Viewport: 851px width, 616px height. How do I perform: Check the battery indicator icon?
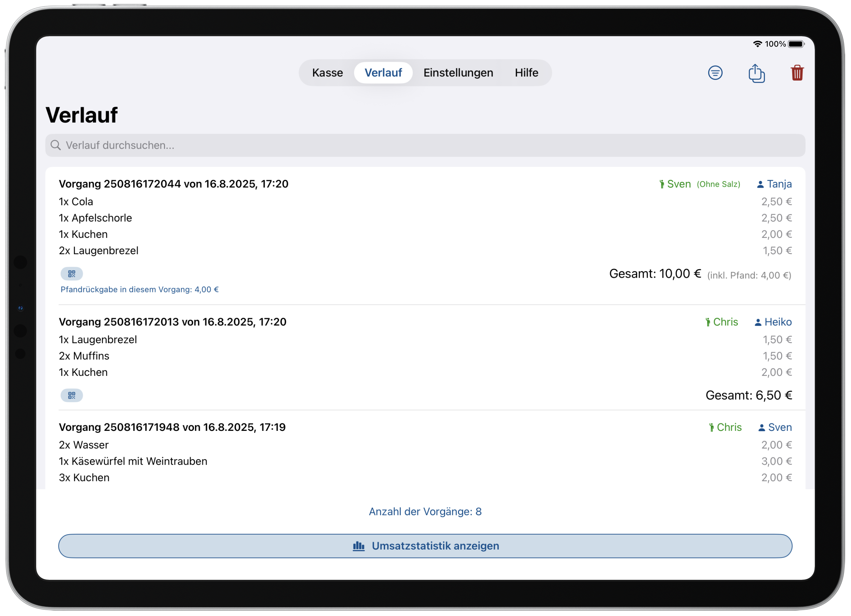796,44
